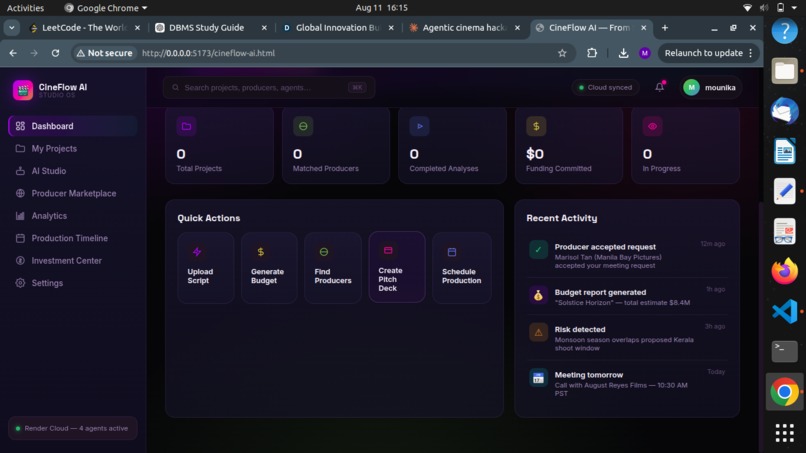This screenshot has width=806, height=453.
Task: Click the Cloud synced status badge
Action: pyautogui.click(x=605, y=87)
